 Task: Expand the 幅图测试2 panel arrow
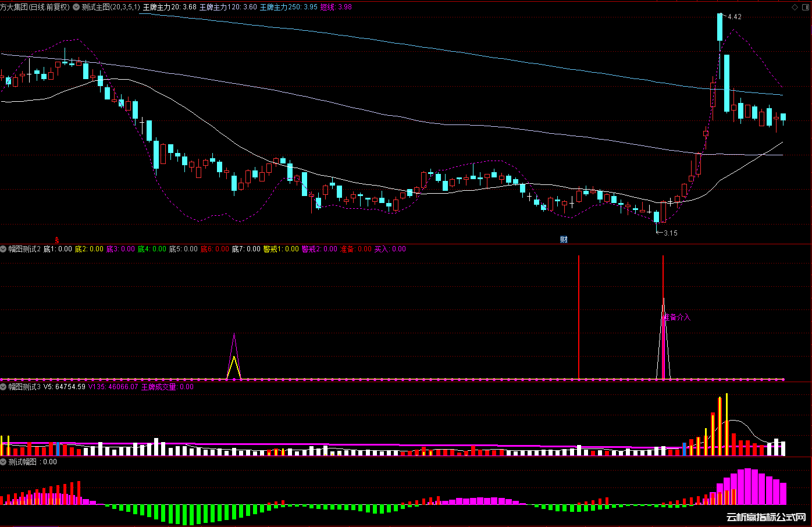click(x=3, y=249)
